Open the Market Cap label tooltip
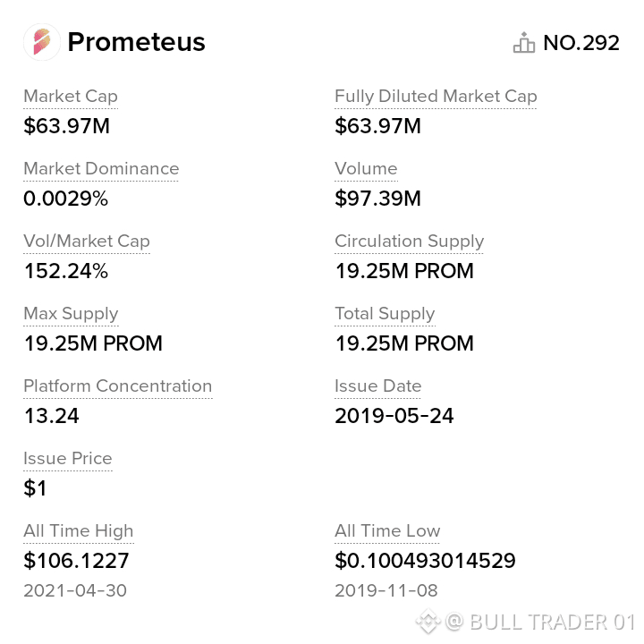 [71, 96]
